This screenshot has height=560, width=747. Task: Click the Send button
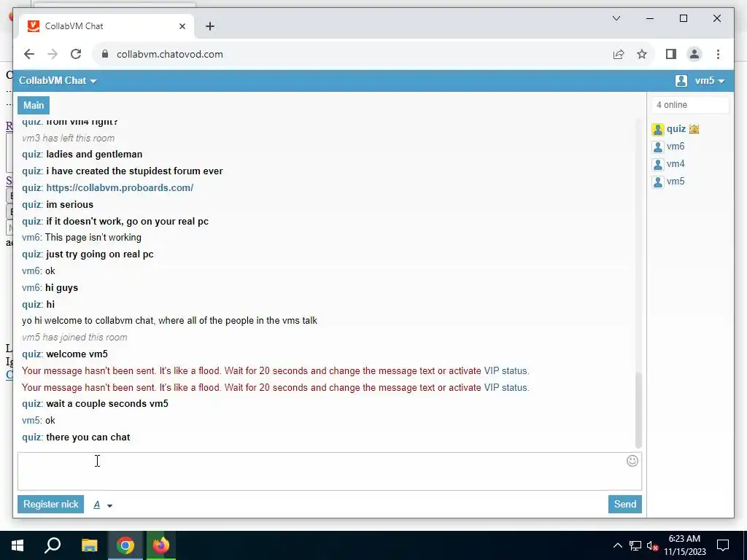click(624, 505)
